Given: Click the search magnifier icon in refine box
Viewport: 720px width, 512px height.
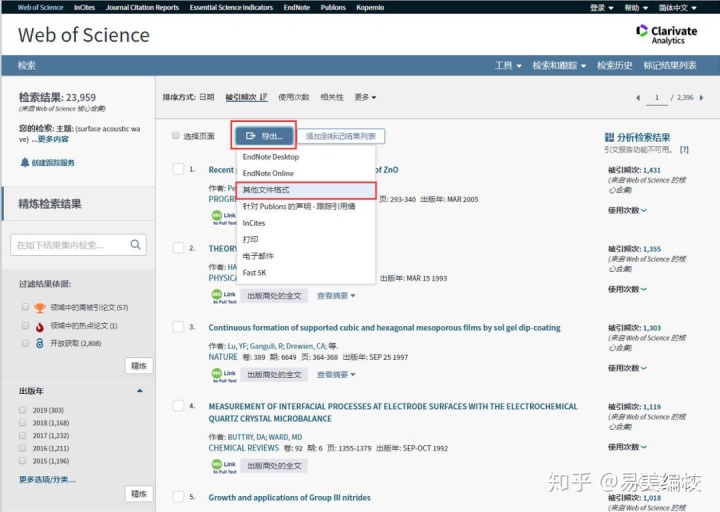Looking at the screenshot, I should click(x=135, y=244).
